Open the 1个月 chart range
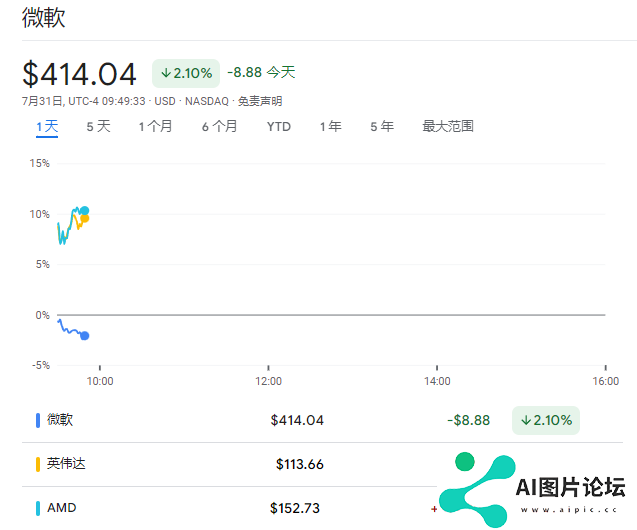 click(x=155, y=127)
